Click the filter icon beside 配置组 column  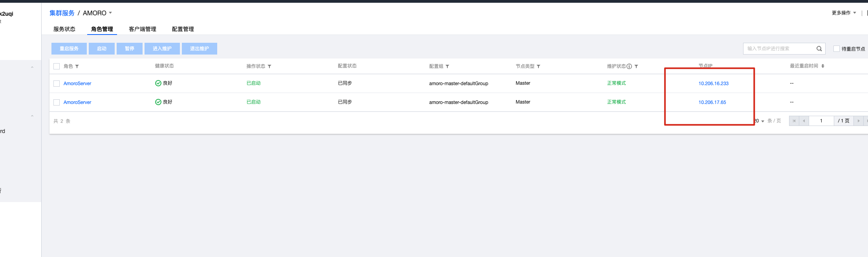point(447,67)
